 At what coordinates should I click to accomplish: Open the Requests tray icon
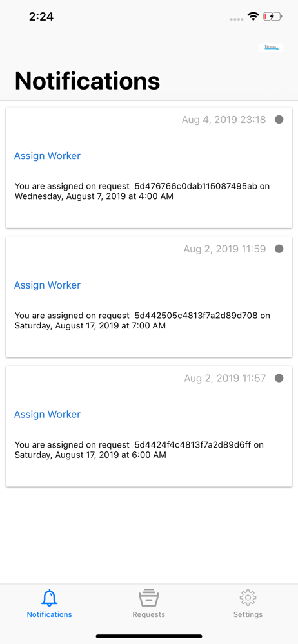pyautogui.click(x=148, y=598)
